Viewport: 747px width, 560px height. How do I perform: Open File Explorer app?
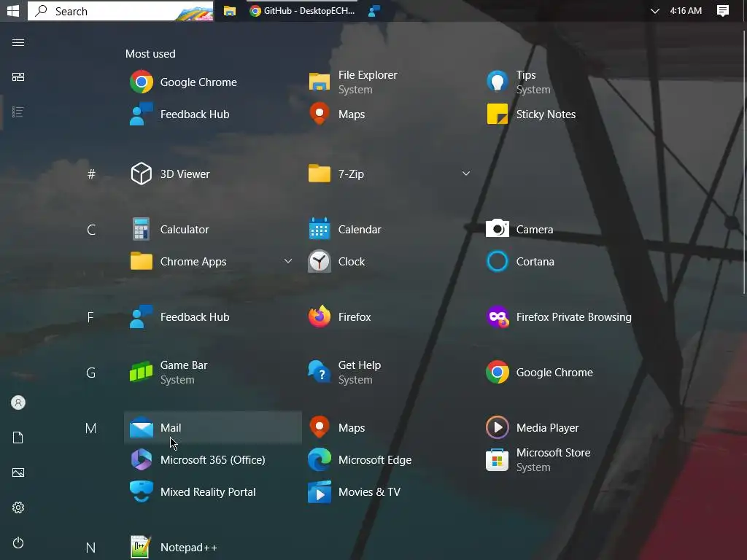[391, 82]
